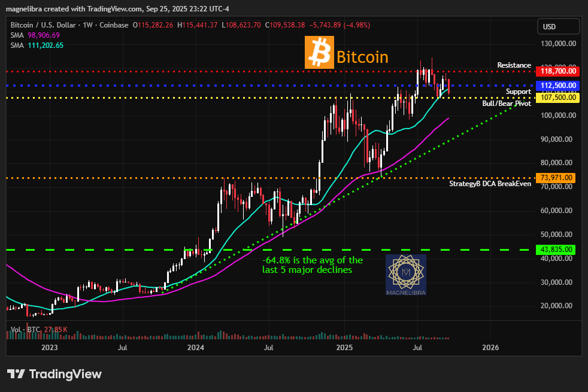Click the open price O115,282.26 value
Viewport: 588px width, 392px height.
153,25
